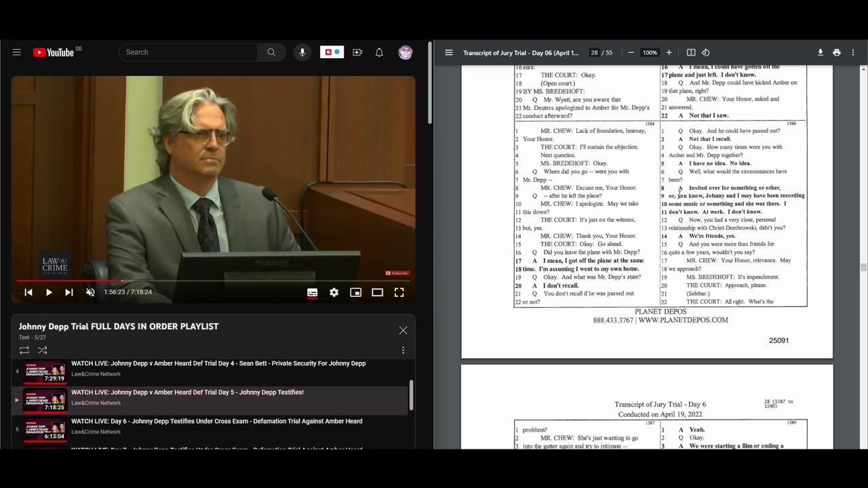Close the playlist panel with X
The height and width of the screenshot is (488, 868).
point(403,330)
